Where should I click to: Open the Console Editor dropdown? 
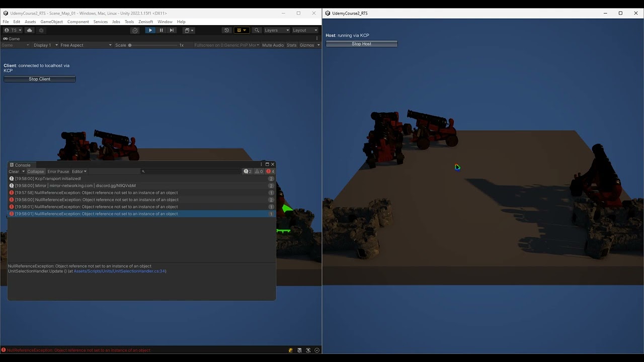click(x=79, y=171)
